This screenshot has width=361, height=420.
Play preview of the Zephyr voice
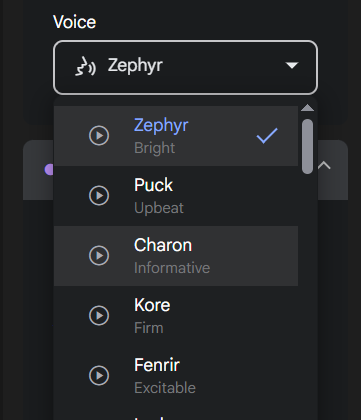pyautogui.click(x=99, y=136)
